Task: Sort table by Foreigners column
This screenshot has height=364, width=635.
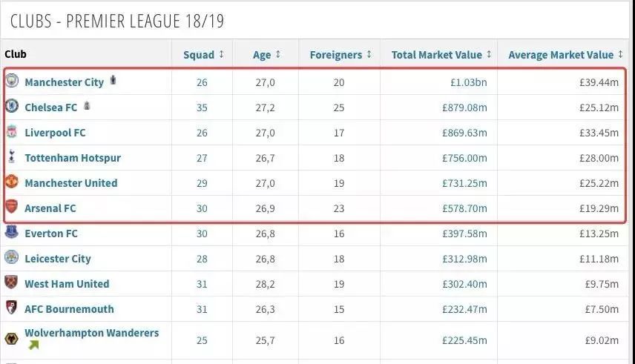Action: pyautogui.click(x=340, y=54)
